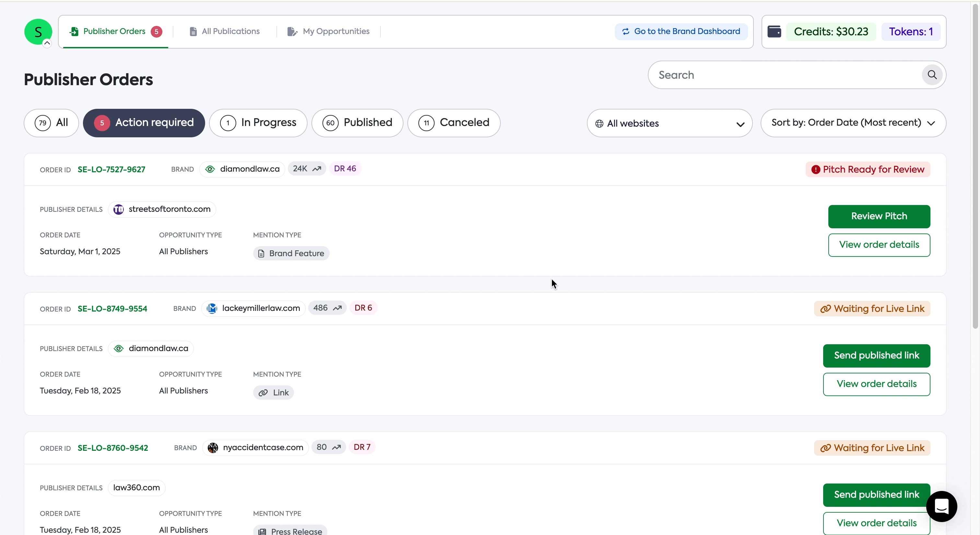Click the Tuesday, Feb 18, 2025 date for lackeymillerlaw order
The width and height of the screenshot is (980, 535).
point(80,391)
